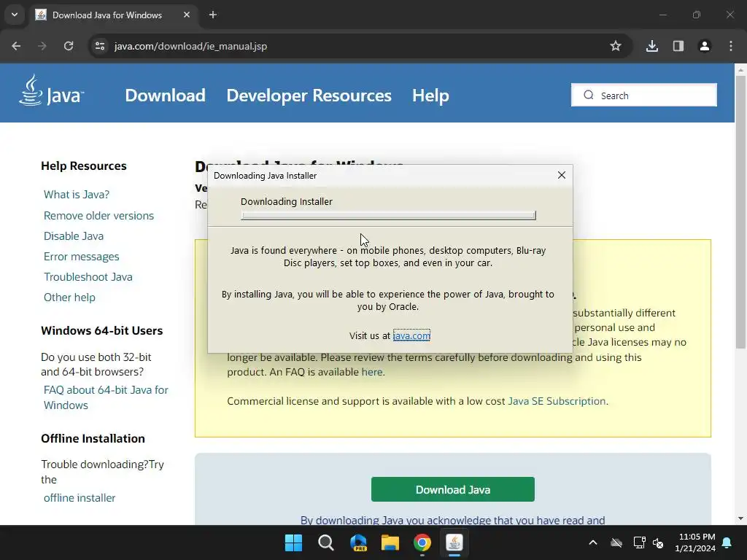Screen dimensions: 747x560
Task: Open network display tray icon
Action: pyautogui.click(x=639, y=542)
